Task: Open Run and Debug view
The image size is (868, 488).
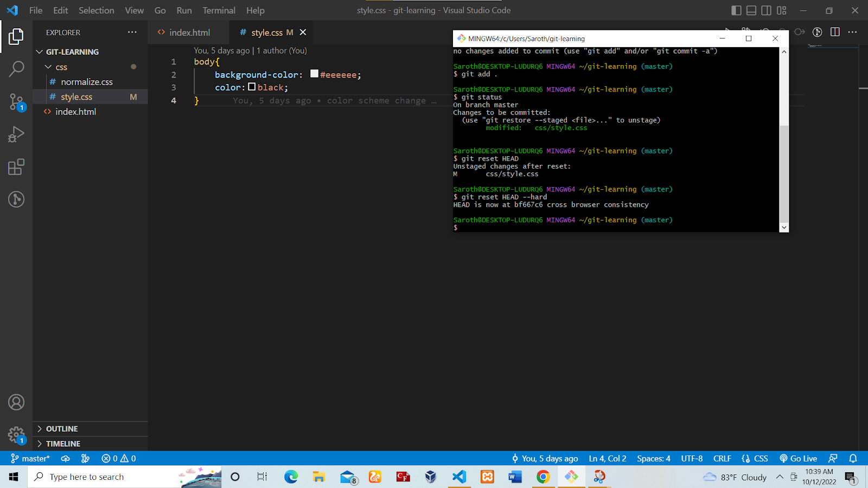Action: tap(16, 134)
